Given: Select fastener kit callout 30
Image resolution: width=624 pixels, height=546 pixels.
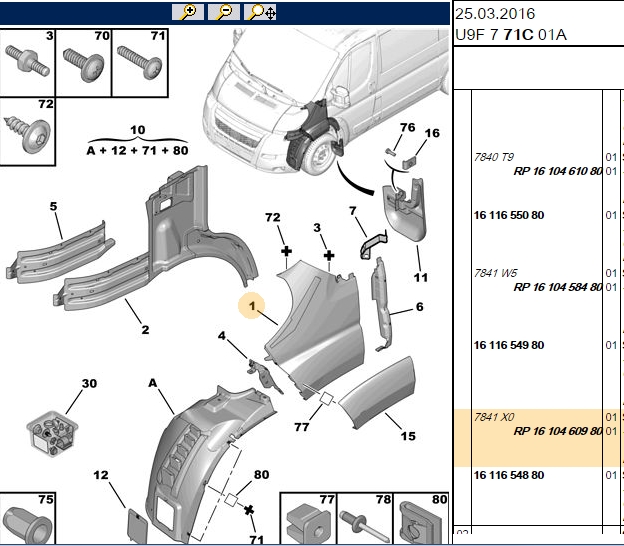Looking at the screenshot, I should pyautogui.click(x=89, y=383).
